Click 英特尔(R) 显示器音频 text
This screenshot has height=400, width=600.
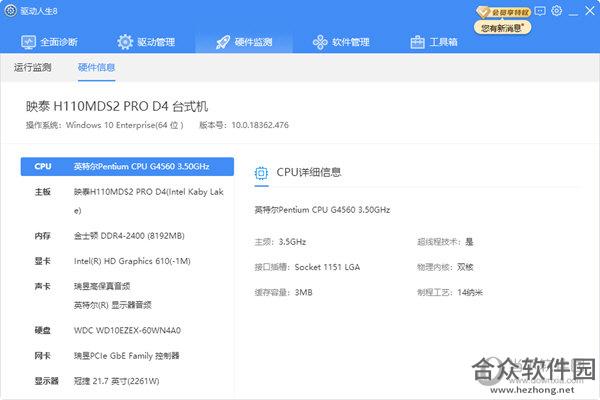pos(112,305)
